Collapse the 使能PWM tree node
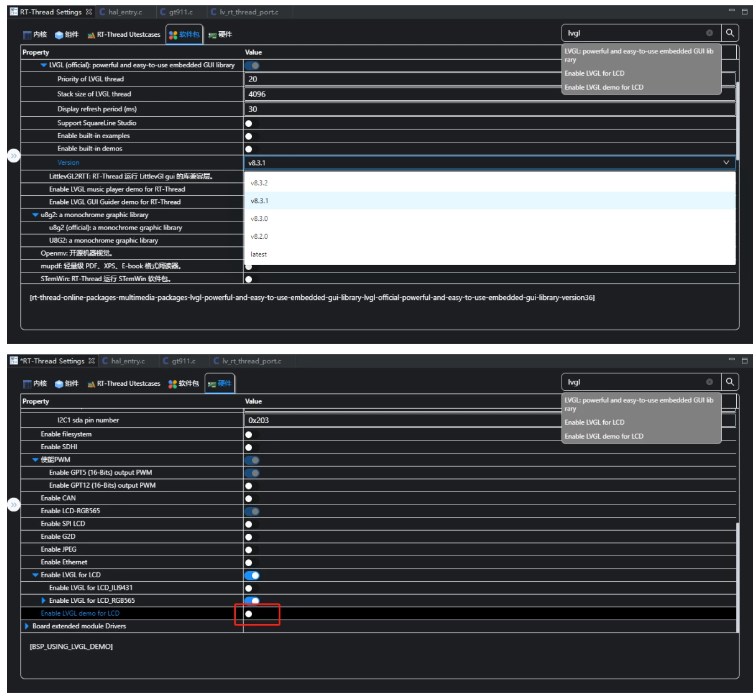 [x=35, y=459]
